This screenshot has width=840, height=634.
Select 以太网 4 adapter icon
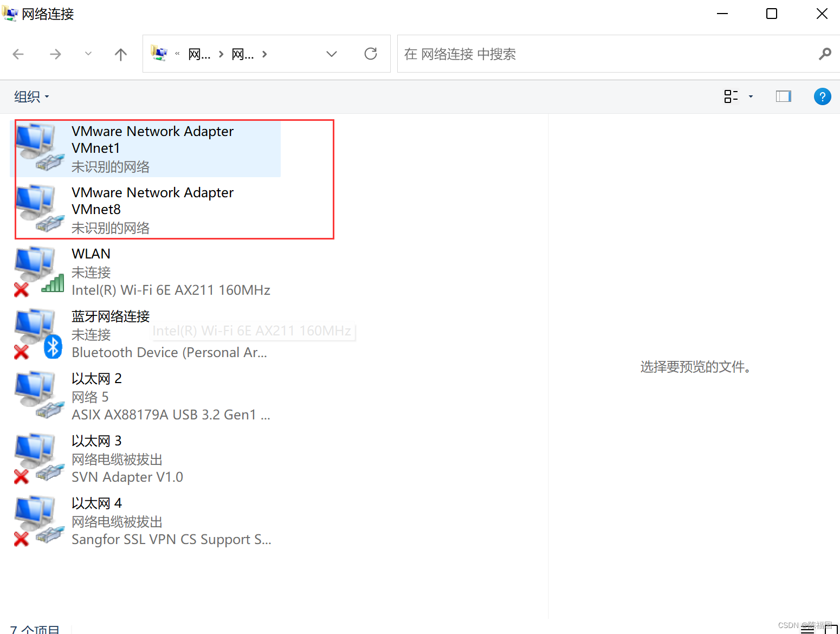pyautogui.click(x=39, y=520)
